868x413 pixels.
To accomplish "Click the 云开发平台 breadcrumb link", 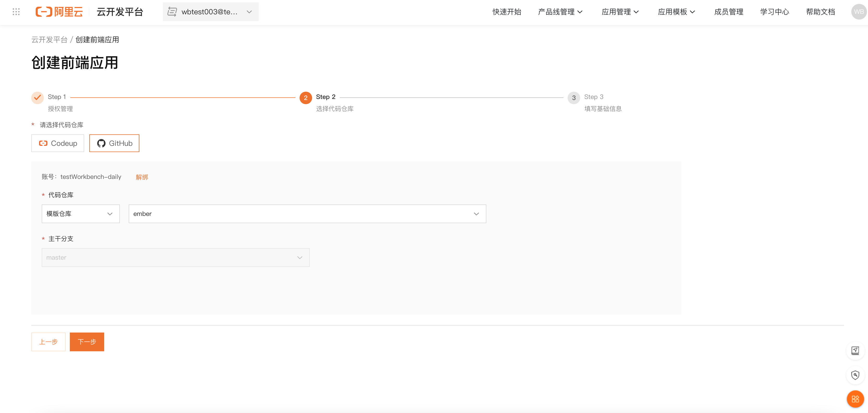I will click(x=49, y=39).
